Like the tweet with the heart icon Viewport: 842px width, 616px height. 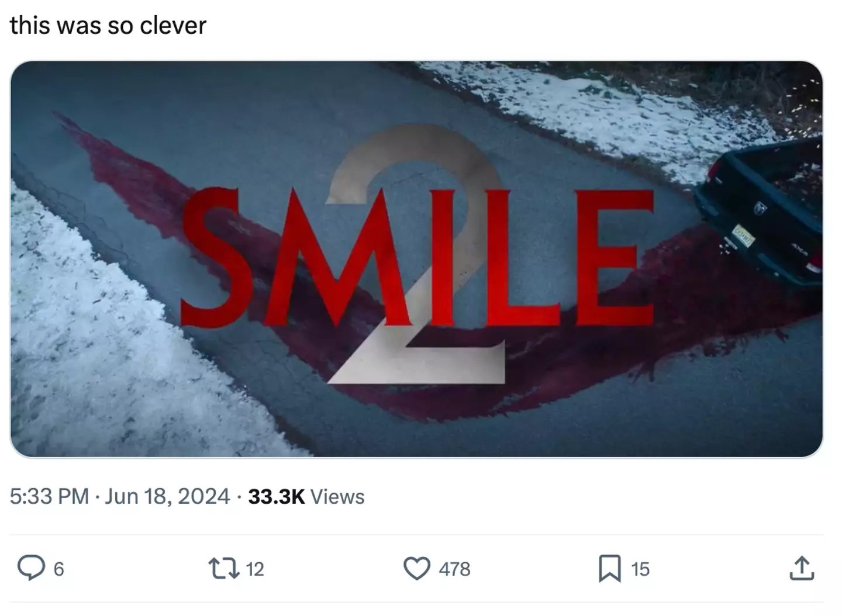[416, 568]
